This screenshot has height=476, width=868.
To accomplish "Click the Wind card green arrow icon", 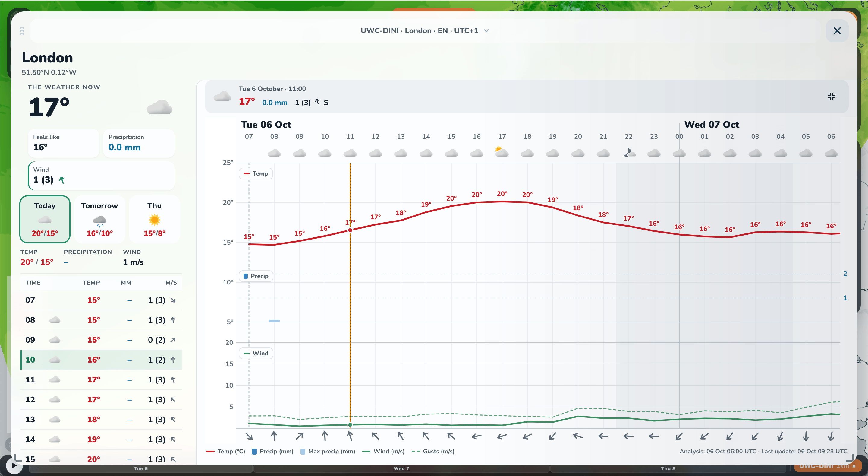I will point(62,180).
